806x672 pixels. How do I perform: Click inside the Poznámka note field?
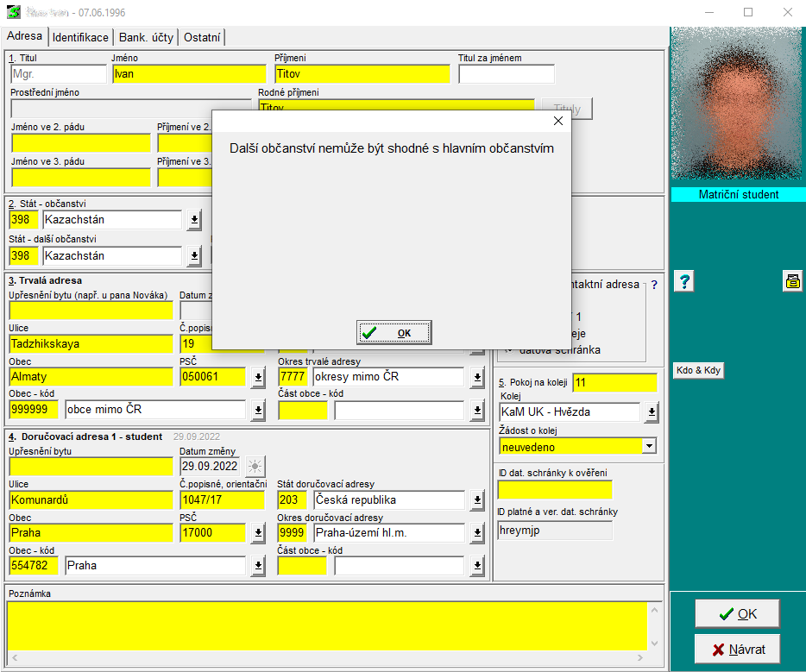click(326, 625)
